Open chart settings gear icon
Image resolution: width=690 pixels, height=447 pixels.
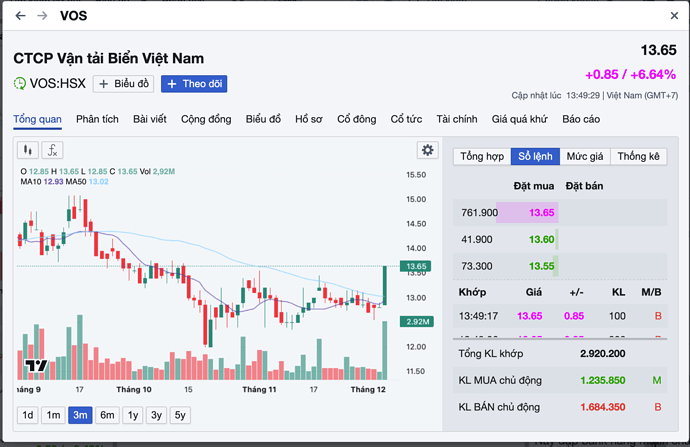pyautogui.click(x=428, y=150)
